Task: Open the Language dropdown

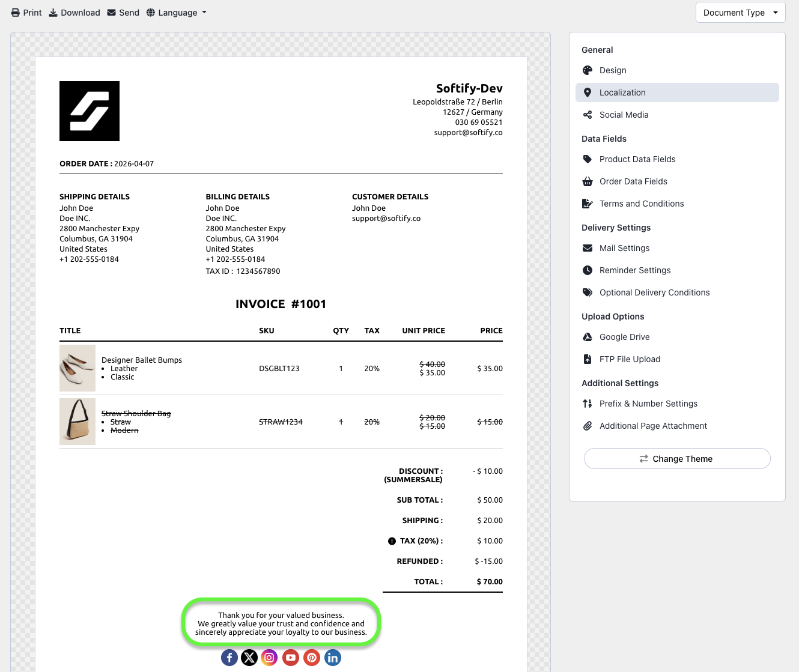Action: 177,13
